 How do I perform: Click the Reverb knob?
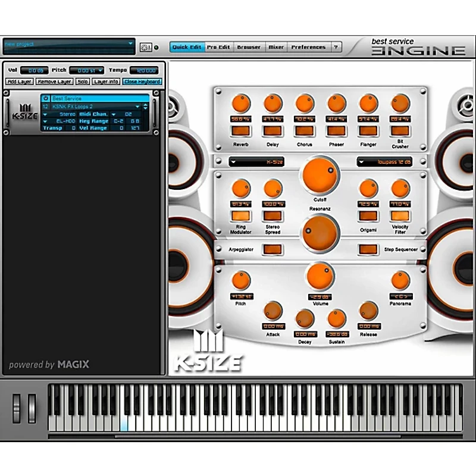tap(241, 104)
